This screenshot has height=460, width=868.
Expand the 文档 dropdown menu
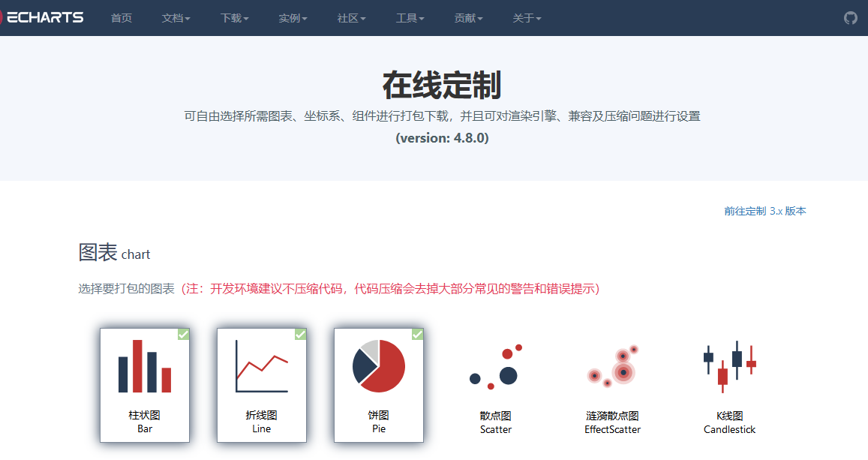tap(176, 18)
